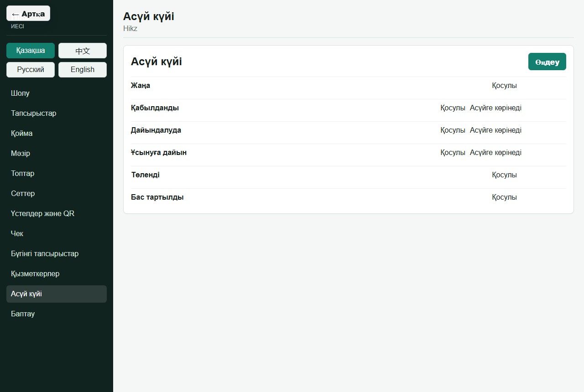This screenshot has width=584, height=392.
Task: Click Асүйге көрінеді in Ұсынуға дайын row
Action: point(495,153)
